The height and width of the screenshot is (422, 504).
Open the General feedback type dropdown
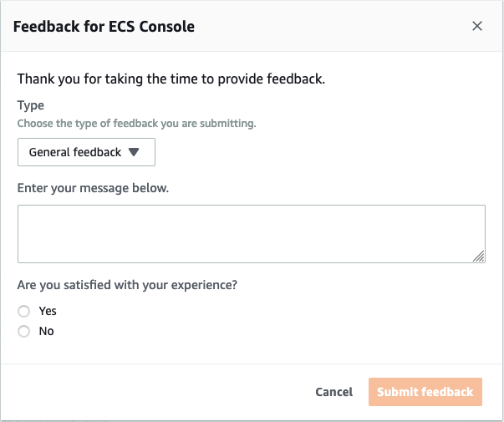[86, 152]
